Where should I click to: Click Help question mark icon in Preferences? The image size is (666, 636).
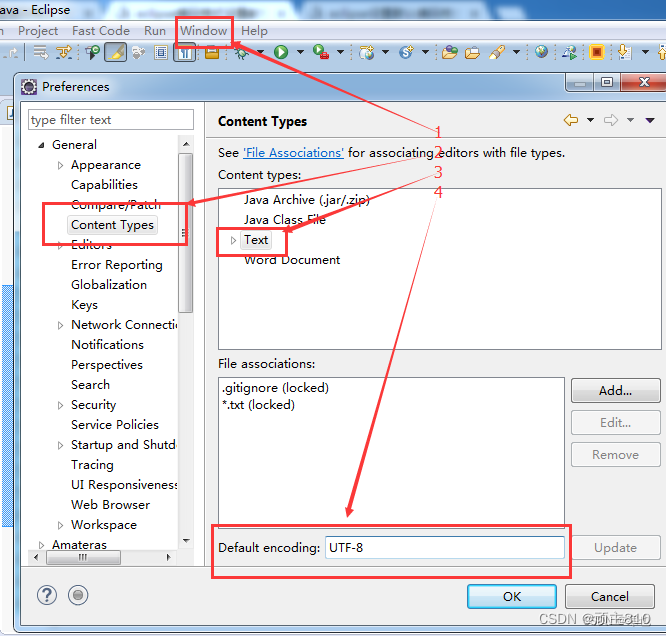[x=47, y=595]
